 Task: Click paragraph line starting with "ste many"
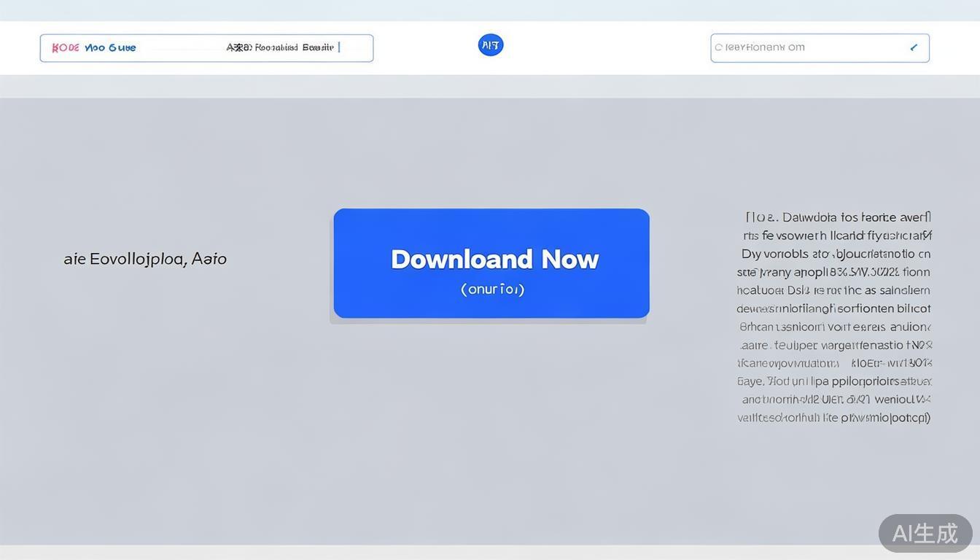(x=833, y=272)
